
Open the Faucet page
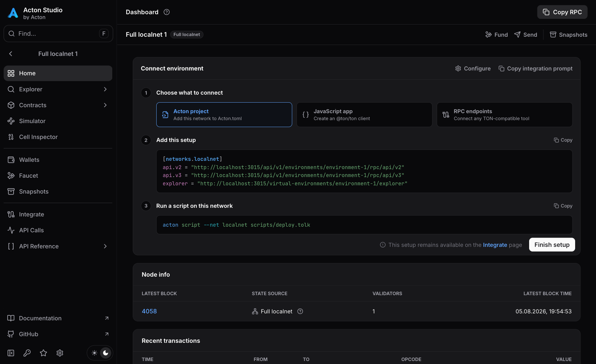(58, 176)
